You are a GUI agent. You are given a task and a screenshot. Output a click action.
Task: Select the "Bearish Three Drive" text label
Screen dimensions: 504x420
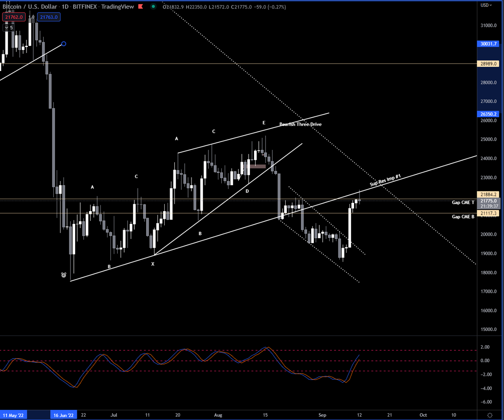click(x=301, y=124)
